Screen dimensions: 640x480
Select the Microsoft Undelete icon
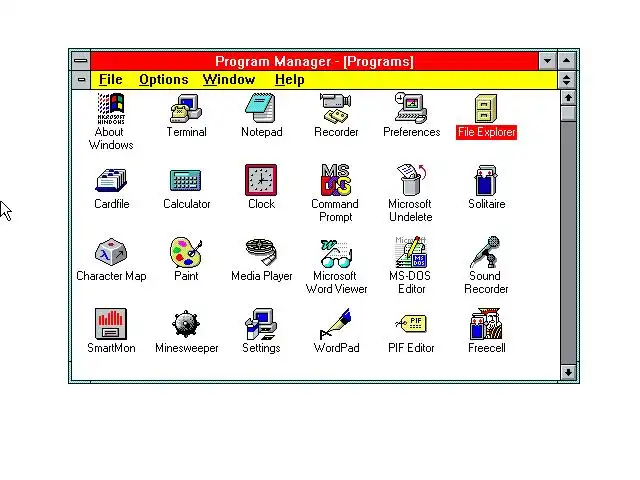(x=411, y=180)
